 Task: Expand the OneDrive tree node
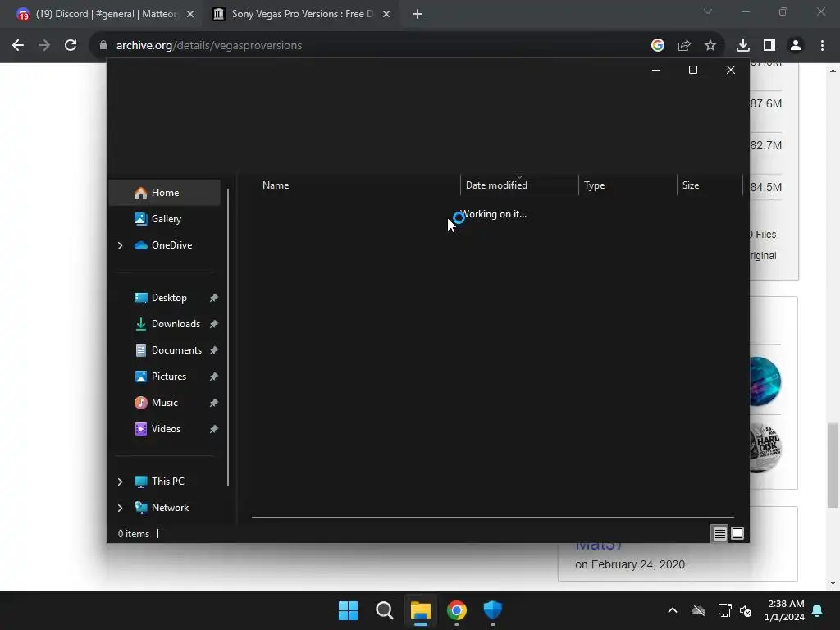(120, 245)
